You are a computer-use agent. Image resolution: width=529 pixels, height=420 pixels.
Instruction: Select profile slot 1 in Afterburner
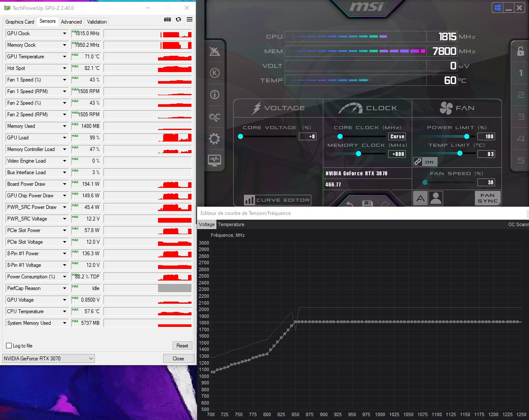point(521,73)
